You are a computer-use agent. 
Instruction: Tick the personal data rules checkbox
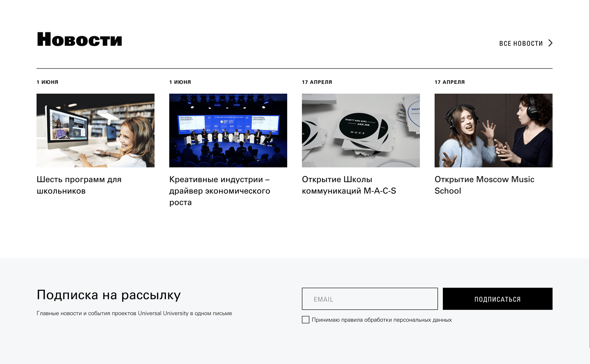[305, 320]
